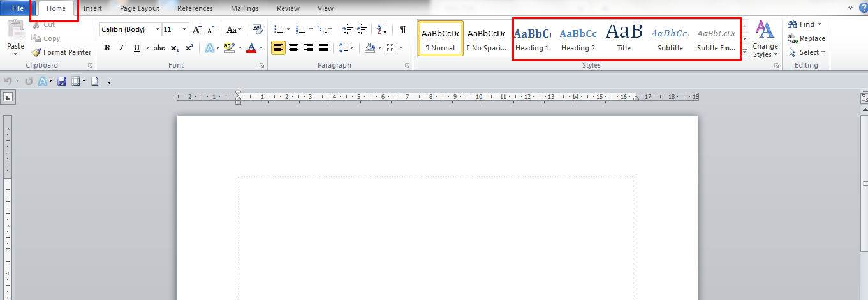This screenshot has width=868, height=300.
Task: Apply the Heading 1 style
Action: point(533,38)
